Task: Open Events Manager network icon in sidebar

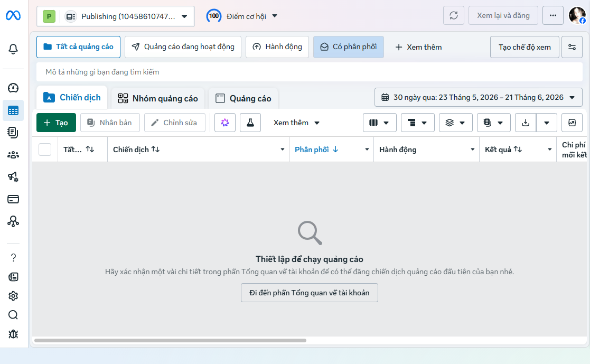Action: pos(13,221)
